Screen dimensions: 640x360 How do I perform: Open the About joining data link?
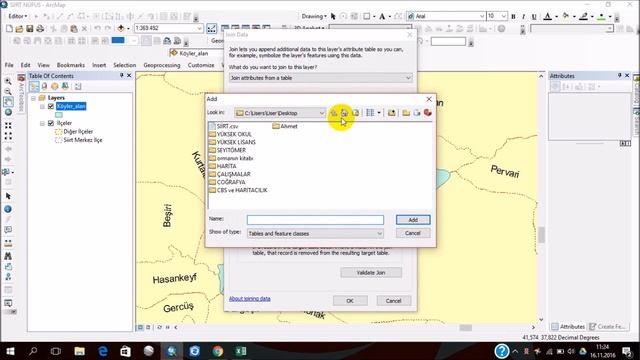249,299
